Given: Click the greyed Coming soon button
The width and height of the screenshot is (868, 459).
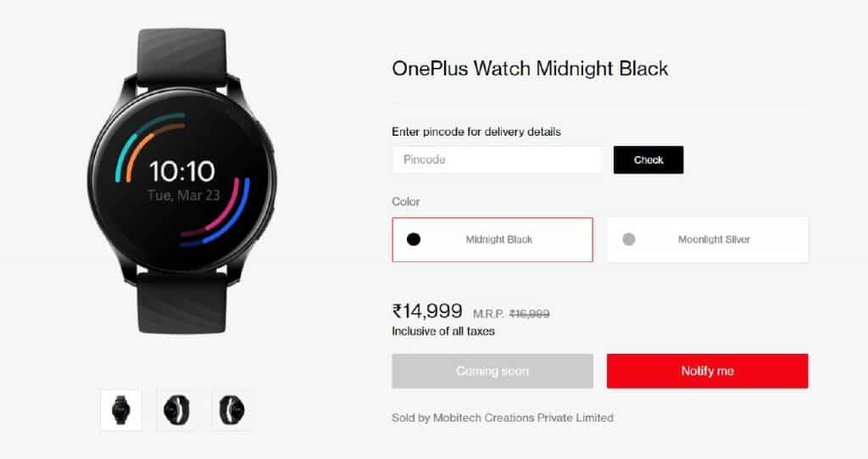Looking at the screenshot, I should point(492,371).
